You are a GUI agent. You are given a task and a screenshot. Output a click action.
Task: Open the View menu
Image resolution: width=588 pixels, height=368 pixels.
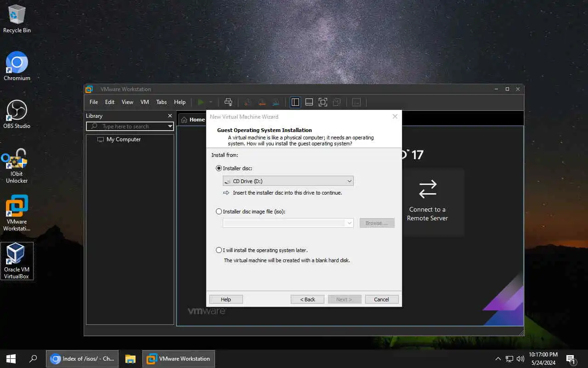[127, 102]
